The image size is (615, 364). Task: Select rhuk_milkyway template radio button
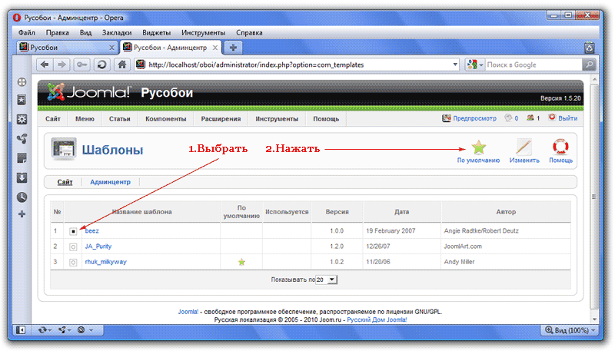click(73, 262)
